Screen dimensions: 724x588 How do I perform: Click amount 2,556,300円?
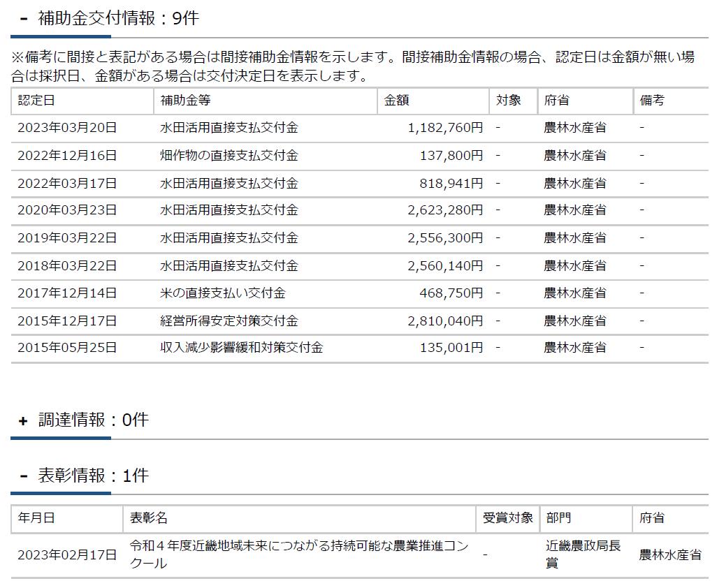pyautogui.click(x=446, y=237)
